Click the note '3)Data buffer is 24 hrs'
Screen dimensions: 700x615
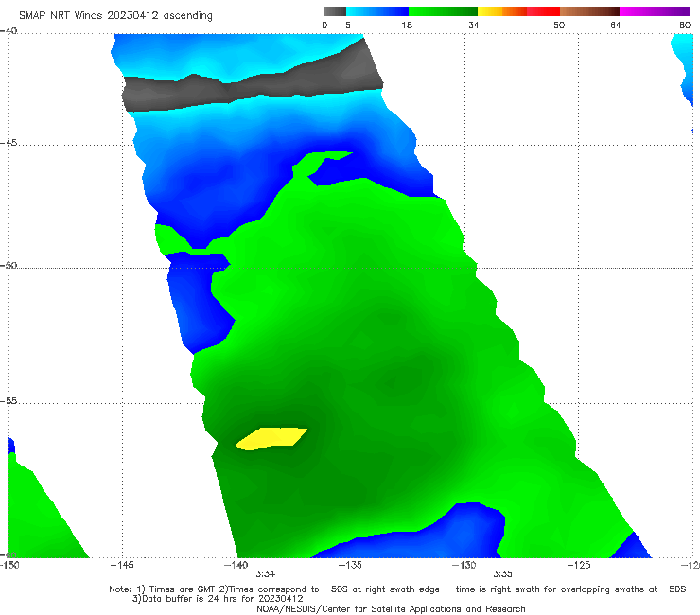(218, 599)
